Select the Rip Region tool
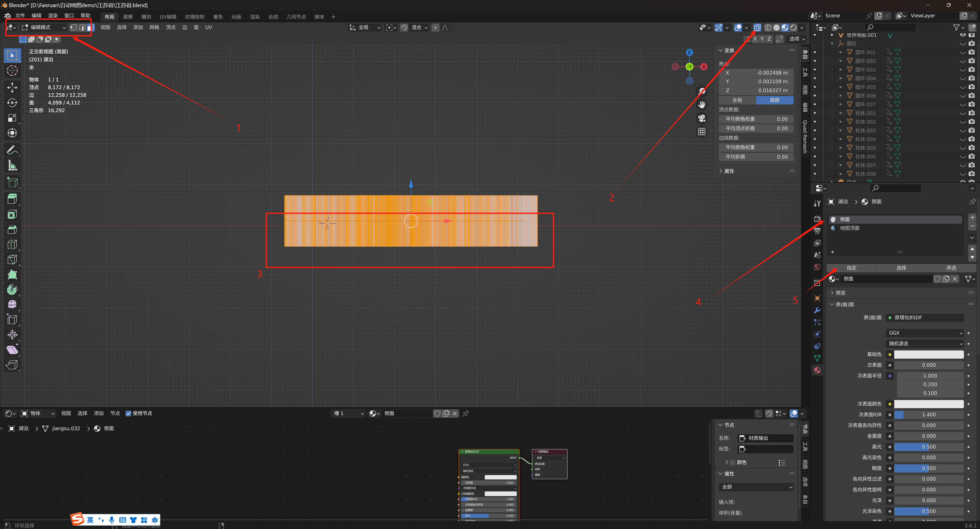980x529 pixels. pyautogui.click(x=12, y=365)
